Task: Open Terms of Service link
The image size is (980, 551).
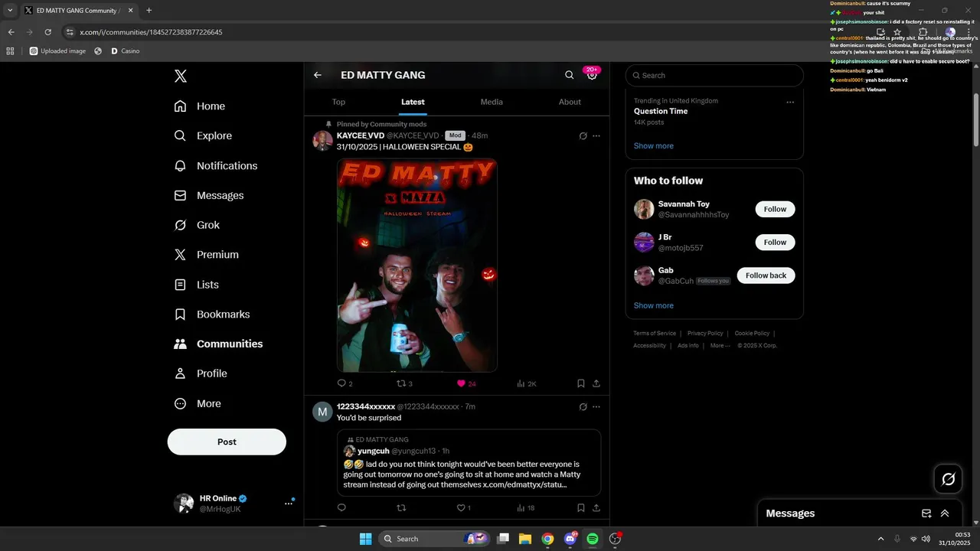Action: pyautogui.click(x=655, y=334)
